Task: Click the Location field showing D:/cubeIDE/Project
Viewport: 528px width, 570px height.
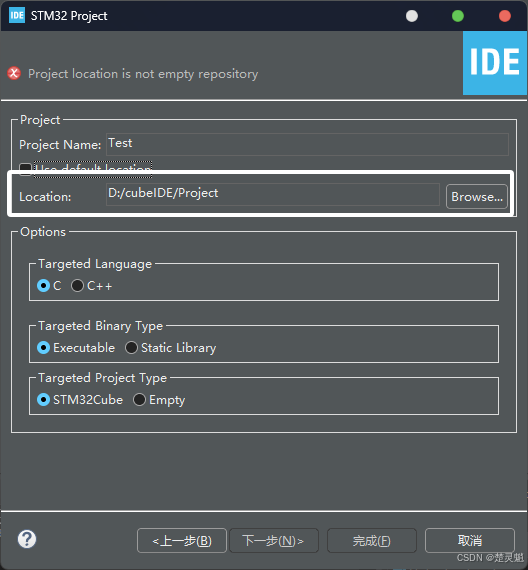Action: (x=273, y=194)
